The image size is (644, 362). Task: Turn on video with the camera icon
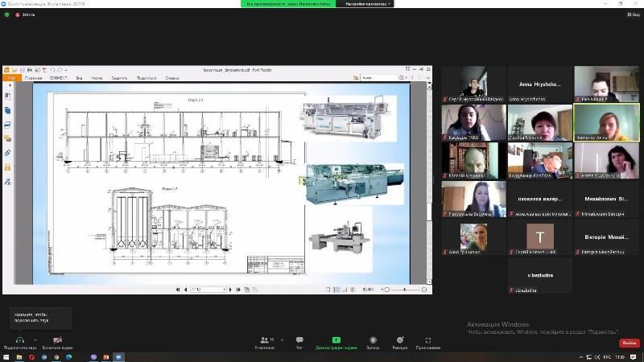[x=57, y=340]
